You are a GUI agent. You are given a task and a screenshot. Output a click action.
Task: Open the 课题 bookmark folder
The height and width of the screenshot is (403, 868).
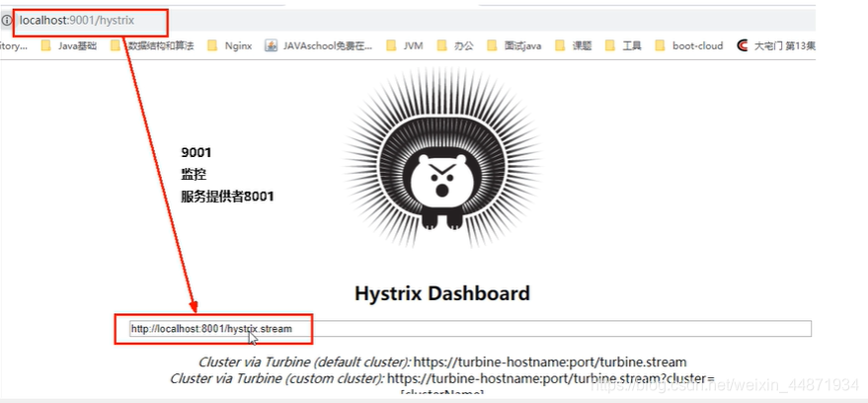point(573,46)
